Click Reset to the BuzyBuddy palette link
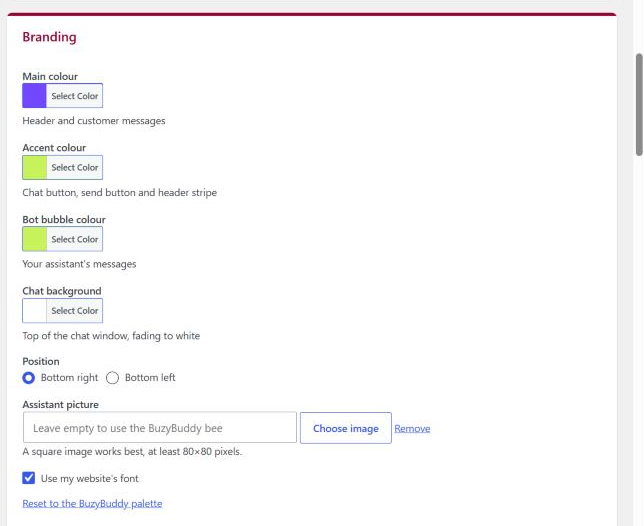 pos(92,503)
